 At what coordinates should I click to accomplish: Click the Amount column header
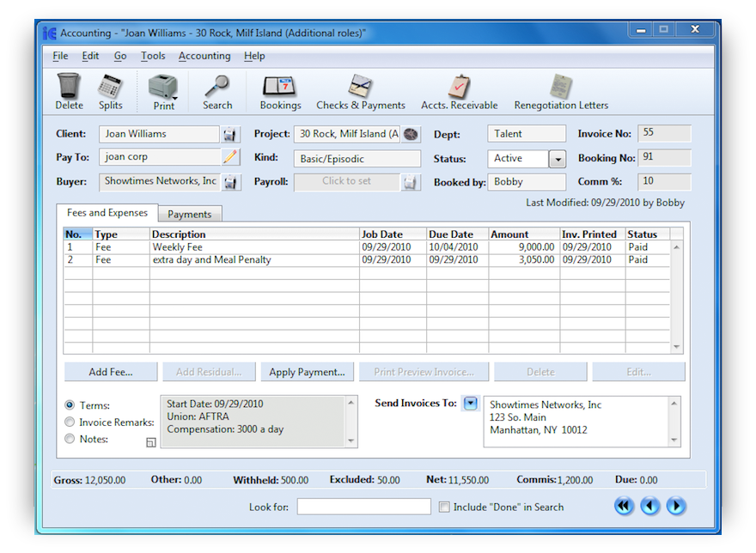click(524, 234)
